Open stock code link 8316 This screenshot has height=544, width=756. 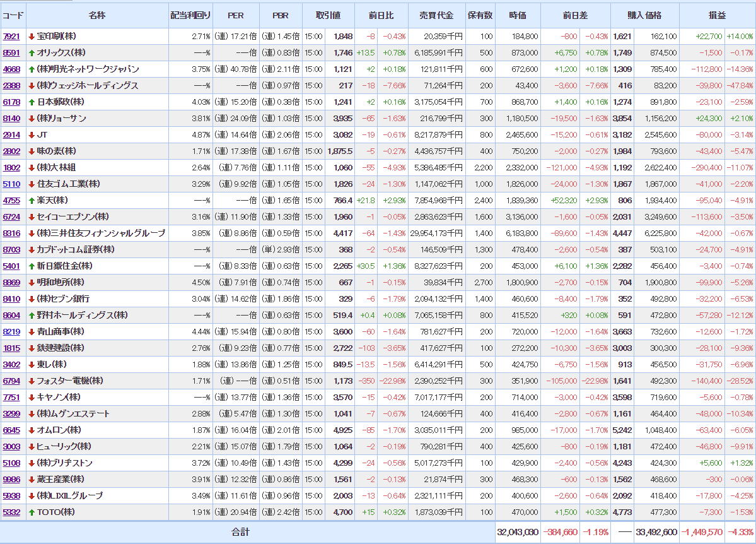11,234
